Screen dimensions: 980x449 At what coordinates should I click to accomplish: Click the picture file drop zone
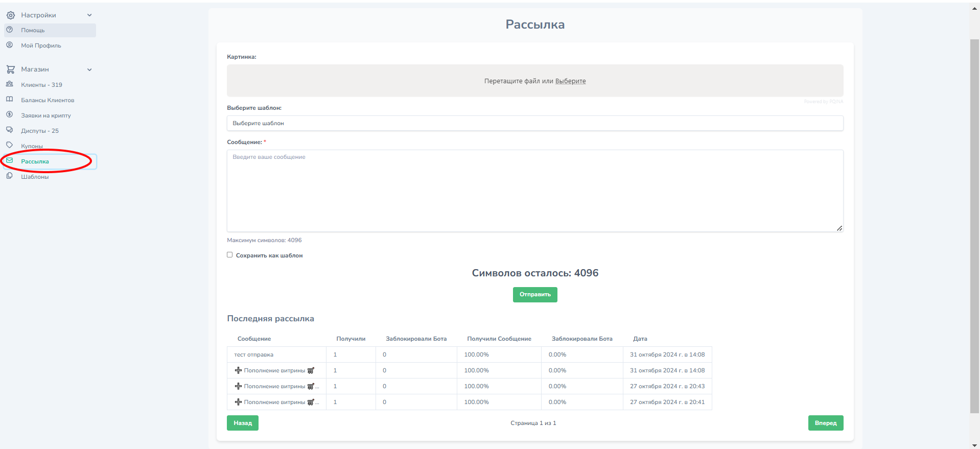[535, 81]
